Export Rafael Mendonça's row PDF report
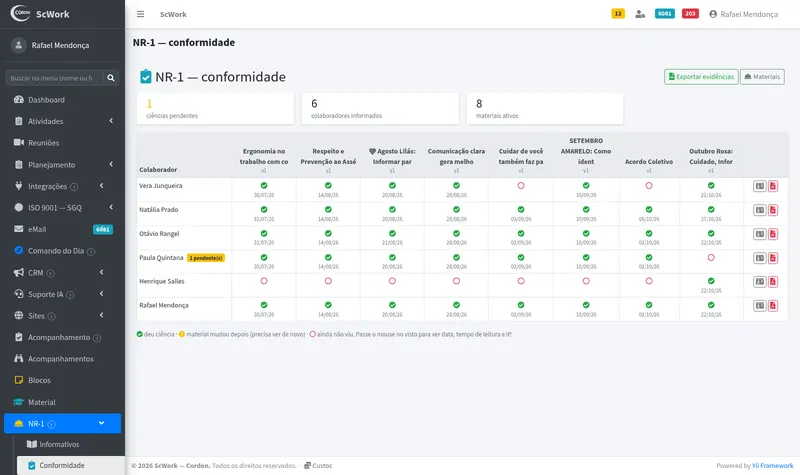This screenshot has width=800, height=475. (x=773, y=306)
